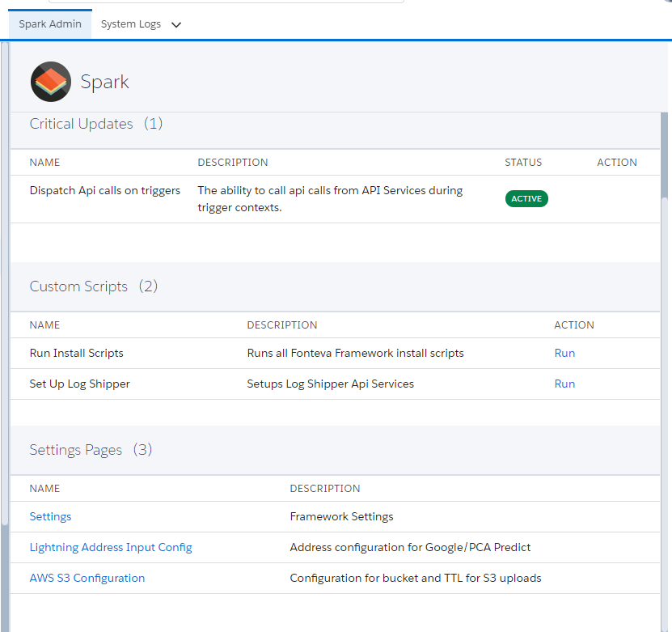672x632 pixels.
Task: Click the green ACTIVE status badge
Action: [526, 198]
